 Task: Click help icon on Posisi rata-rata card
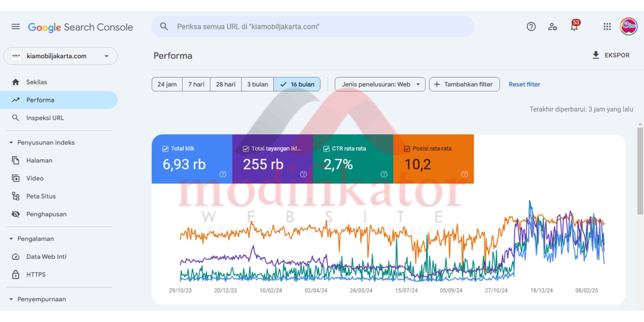click(x=464, y=174)
